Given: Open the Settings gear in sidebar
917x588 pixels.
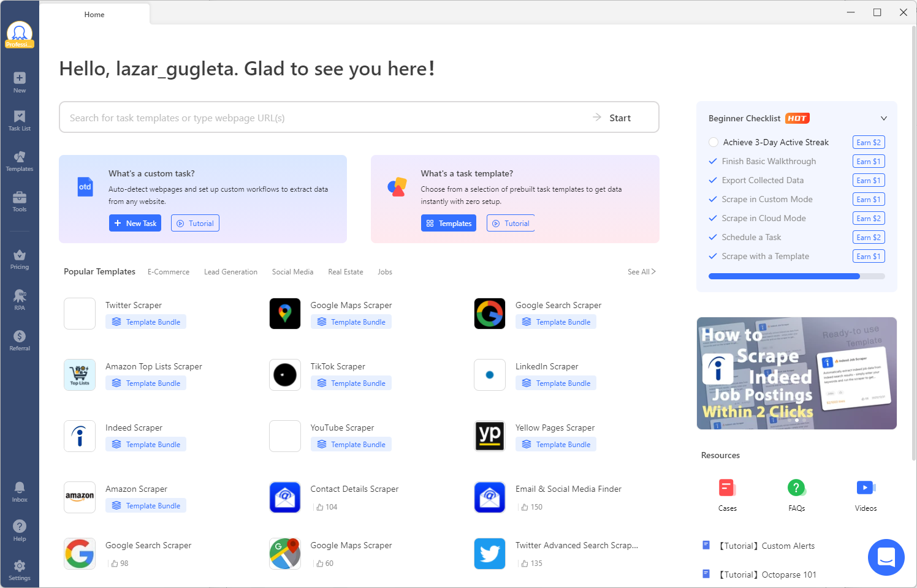Looking at the screenshot, I should [x=20, y=566].
